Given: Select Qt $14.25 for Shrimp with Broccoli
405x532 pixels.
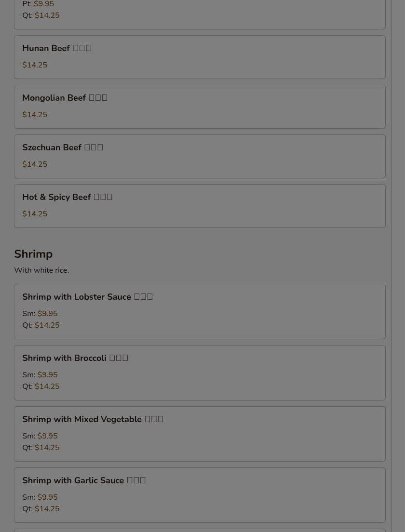Looking at the screenshot, I should coord(40,386).
